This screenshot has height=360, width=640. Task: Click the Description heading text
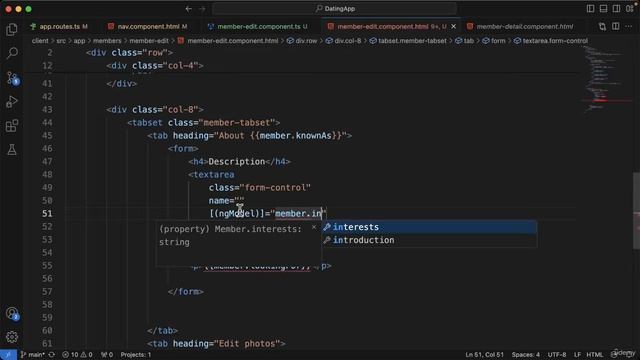click(237, 162)
